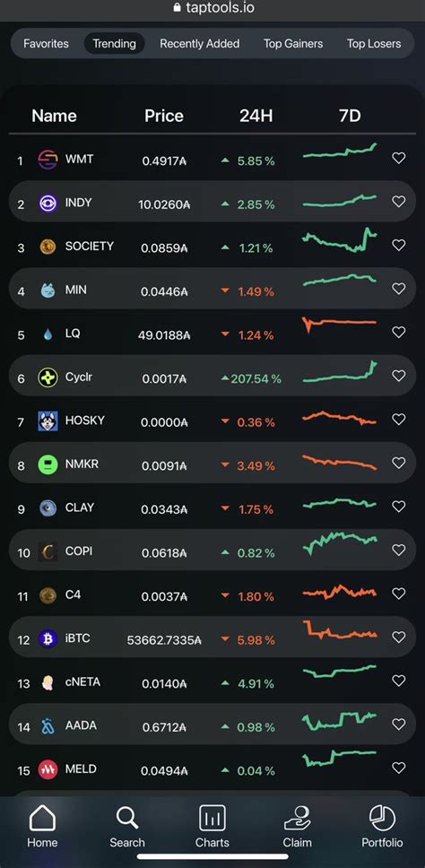Select the Favorites tab
The image size is (425, 868).
pos(46,44)
